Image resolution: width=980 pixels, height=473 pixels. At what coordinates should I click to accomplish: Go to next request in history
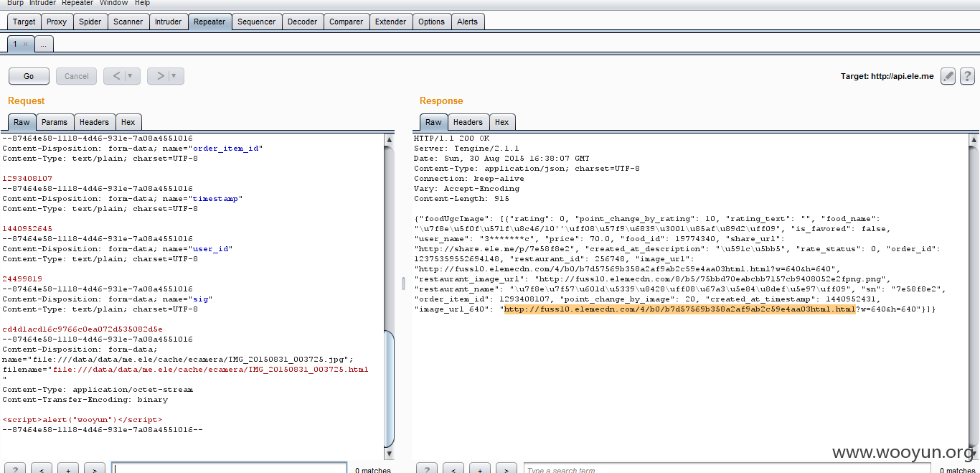pos(160,76)
